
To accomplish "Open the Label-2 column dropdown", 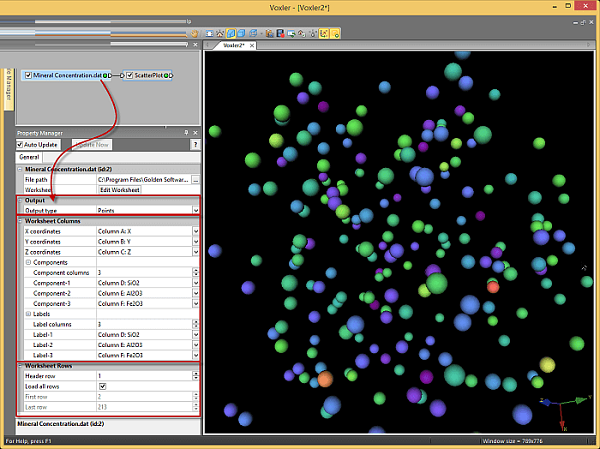I will pyautogui.click(x=196, y=345).
